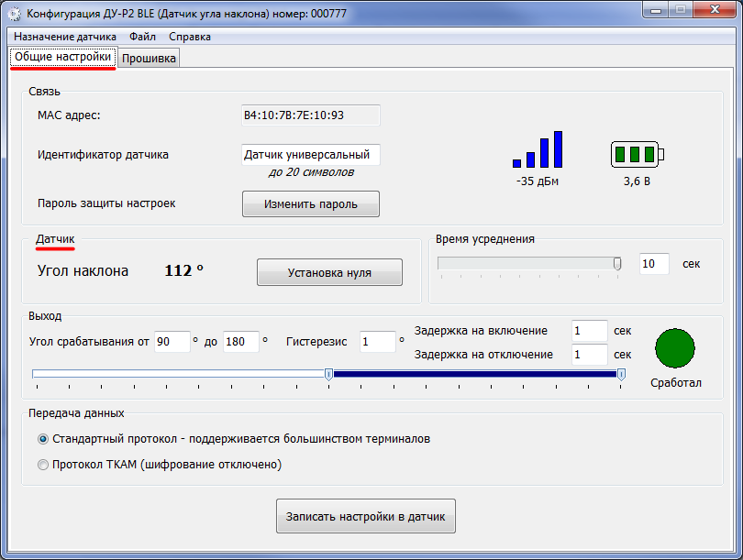
Task: Click the sensor identifier input field
Action: click(311, 155)
